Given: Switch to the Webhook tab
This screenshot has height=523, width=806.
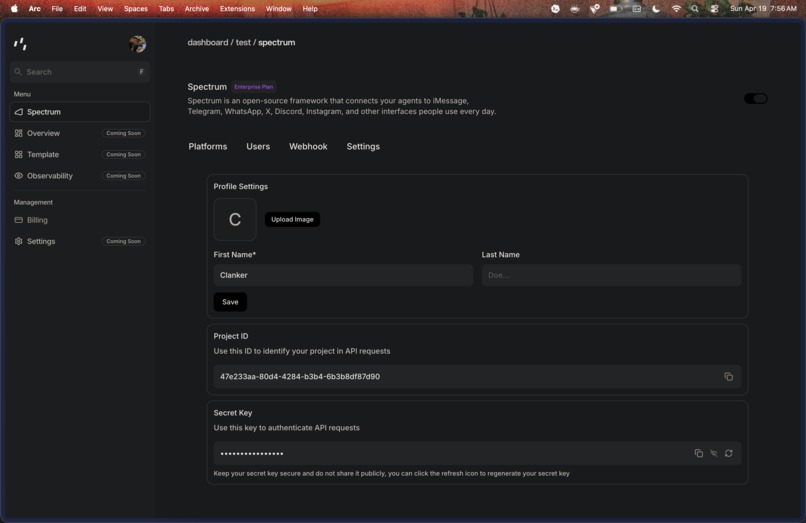Looking at the screenshot, I should (308, 147).
